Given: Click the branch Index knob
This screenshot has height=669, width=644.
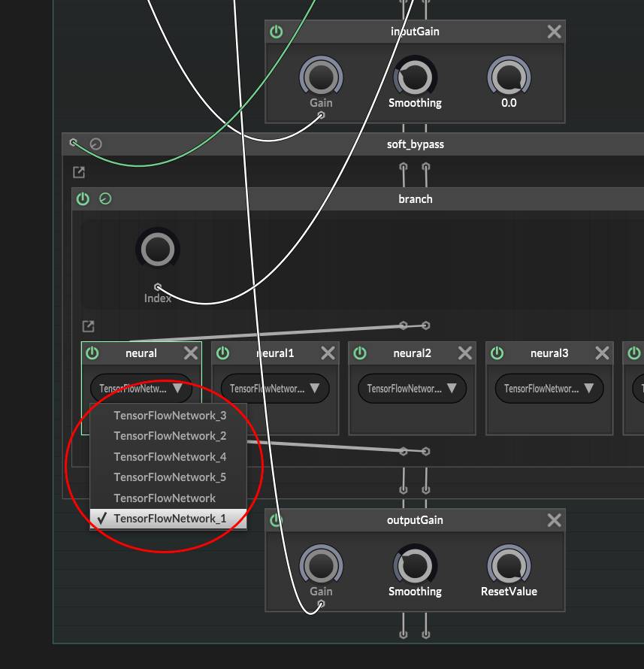Looking at the screenshot, I should [157, 249].
